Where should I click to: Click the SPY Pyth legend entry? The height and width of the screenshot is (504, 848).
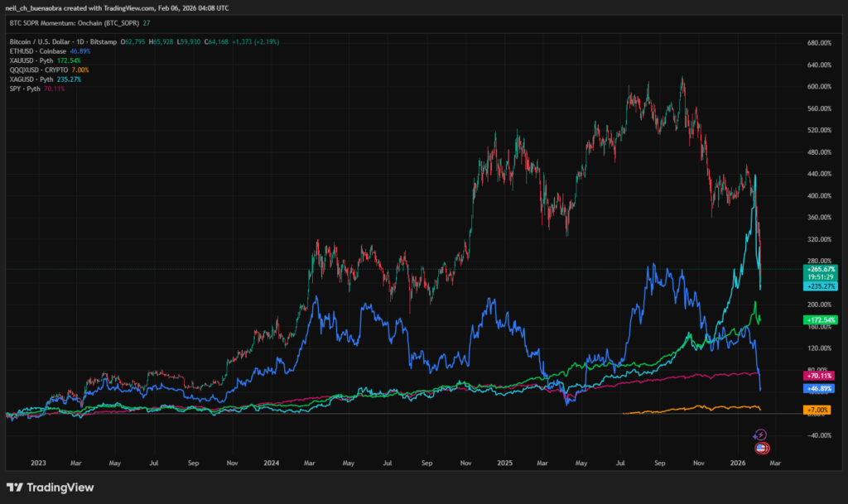click(x=25, y=89)
